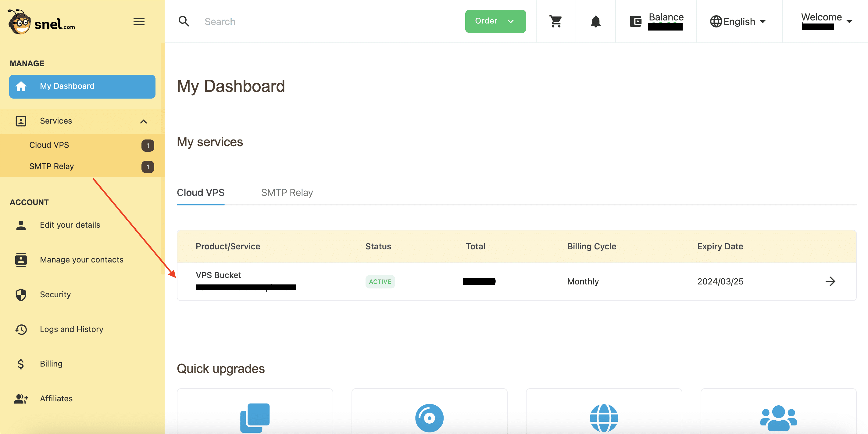Open VPS Bucket row arrow
Viewport: 868px width, 434px height.
(x=830, y=281)
